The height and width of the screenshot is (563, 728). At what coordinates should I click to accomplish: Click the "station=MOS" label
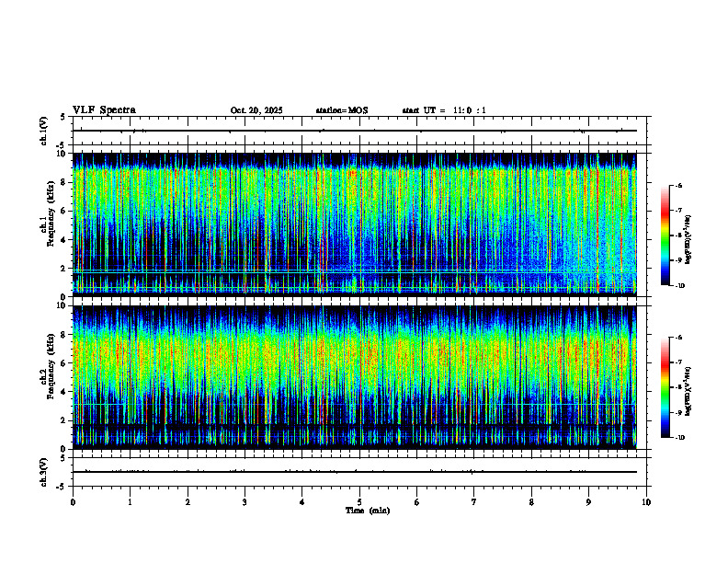pos(342,110)
